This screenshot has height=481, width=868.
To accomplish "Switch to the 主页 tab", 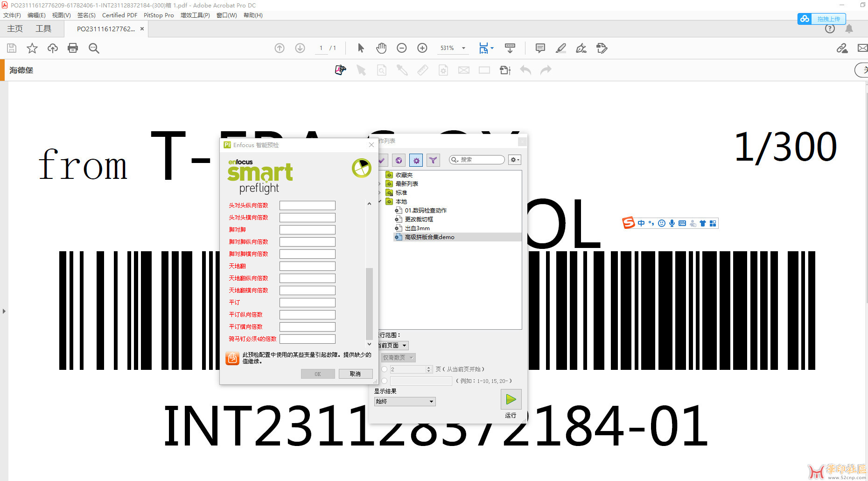I will click(x=15, y=29).
